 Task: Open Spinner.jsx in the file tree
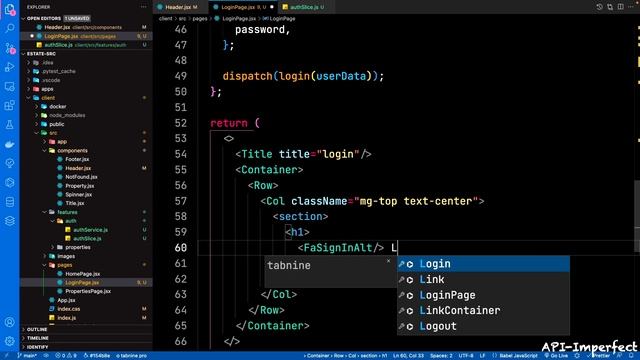coord(78,195)
